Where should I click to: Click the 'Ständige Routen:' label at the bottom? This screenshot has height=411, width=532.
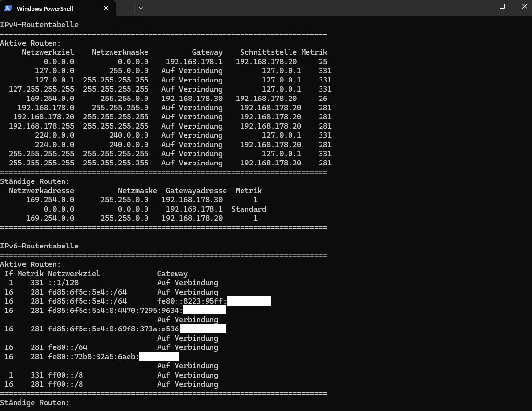[x=34, y=403]
